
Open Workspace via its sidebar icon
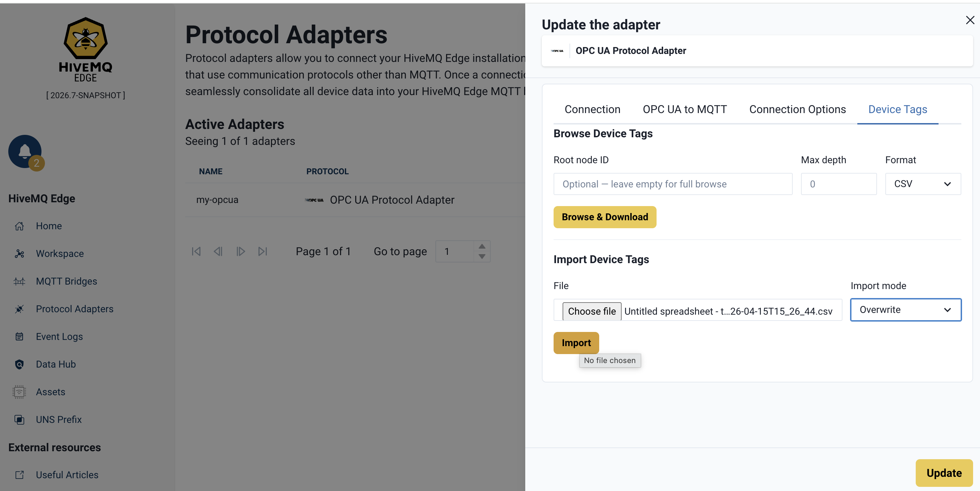(x=19, y=254)
